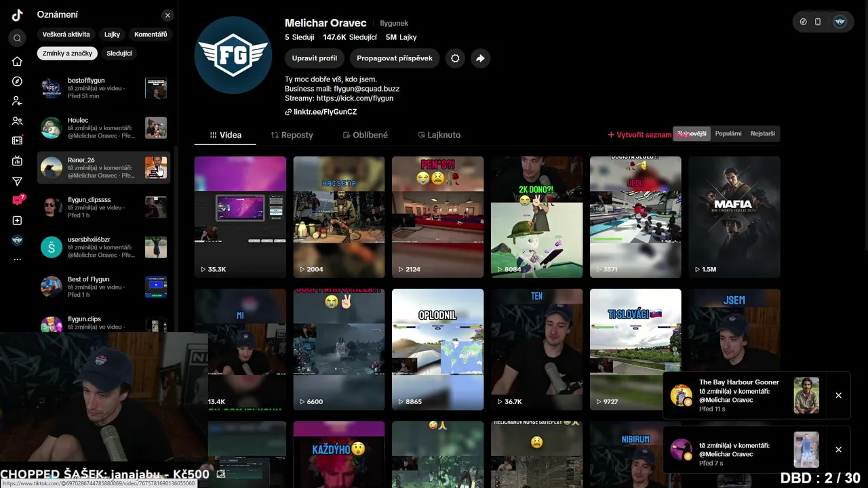Image resolution: width=868 pixels, height=488 pixels.
Task: Open the TikTok logo home link
Action: (17, 16)
